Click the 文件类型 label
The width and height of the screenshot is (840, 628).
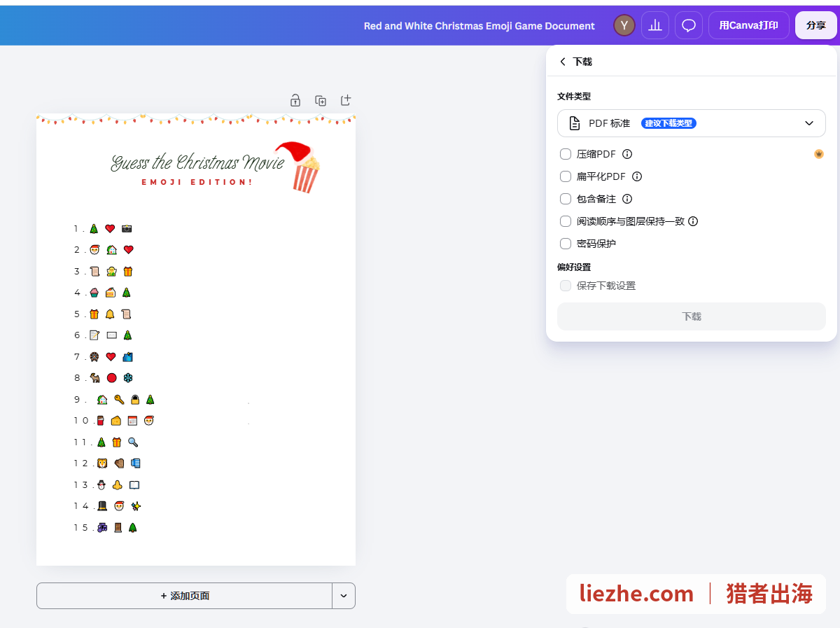574,97
